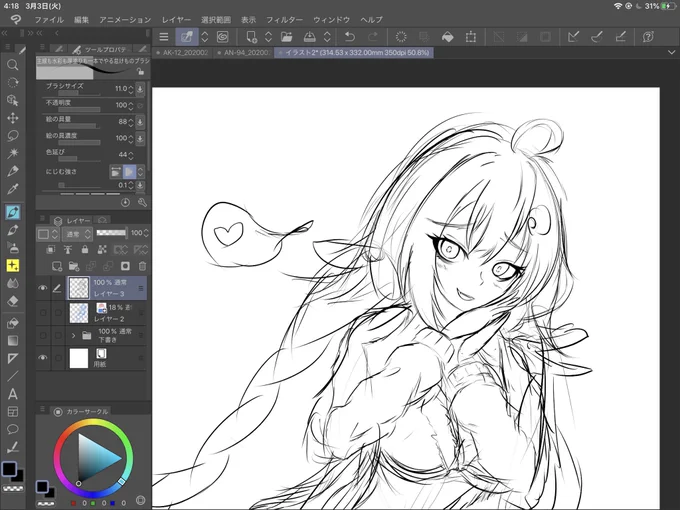Show レイヤー2 by clicking its visibility box
Image resolution: width=680 pixels, height=510 pixels.
[x=43, y=313]
